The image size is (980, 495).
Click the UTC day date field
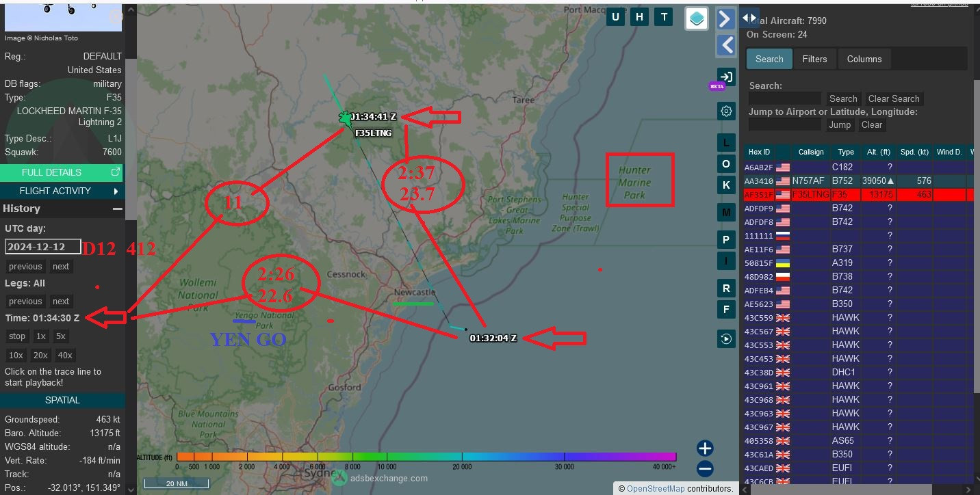42,247
